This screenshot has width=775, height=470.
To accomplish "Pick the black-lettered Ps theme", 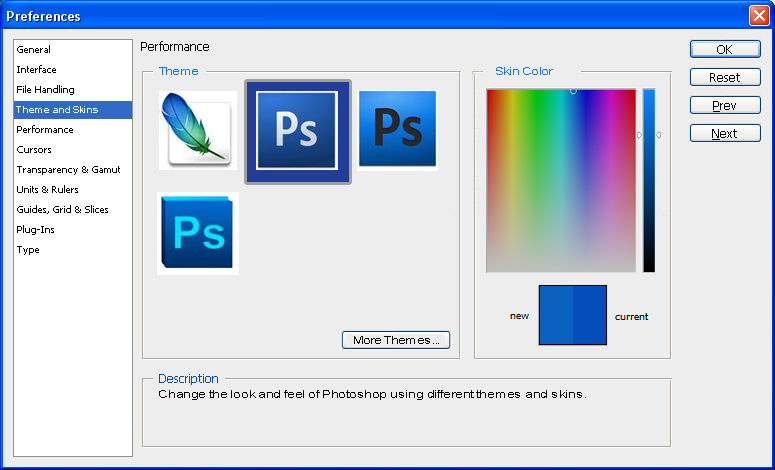I will (397, 130).
